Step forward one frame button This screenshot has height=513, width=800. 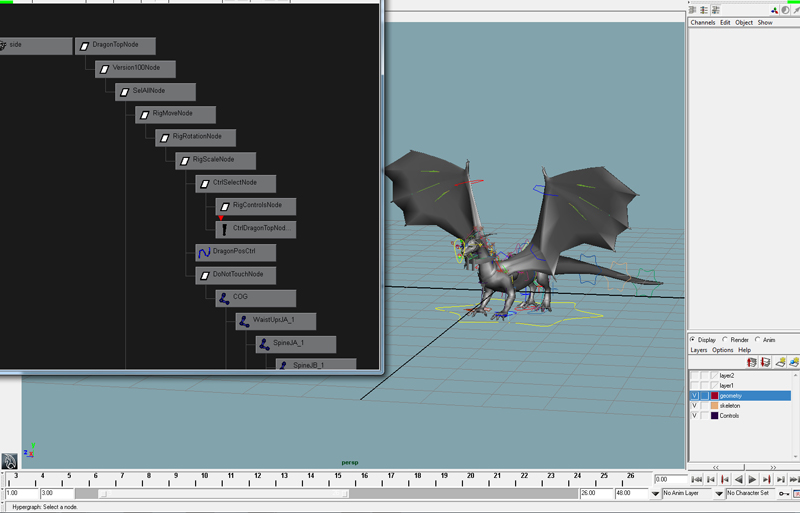pos(780,480)
